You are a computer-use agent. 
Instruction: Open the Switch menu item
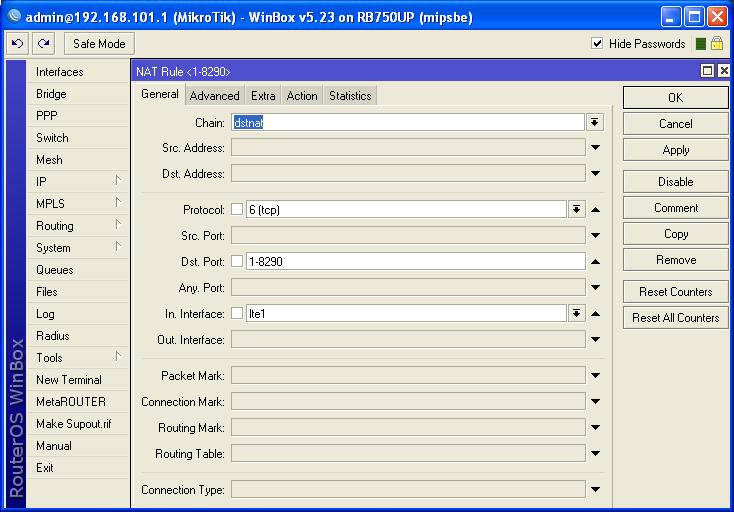[78, 138]
